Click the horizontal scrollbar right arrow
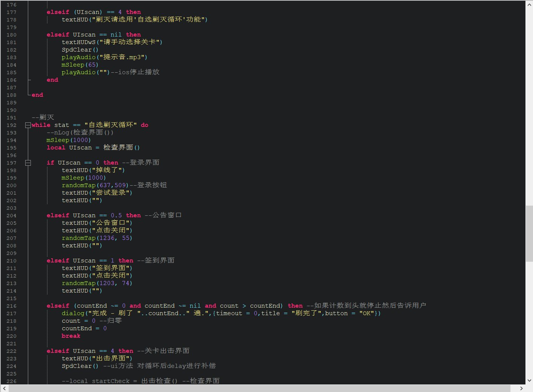The width and height of the screenshot is (533, 392). tap(521, 388)
